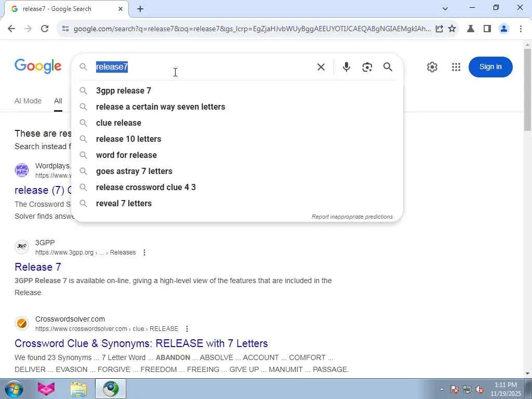Open site information icon in address bar
This screenshot has height=399, width=532.
tap(65, 29)
